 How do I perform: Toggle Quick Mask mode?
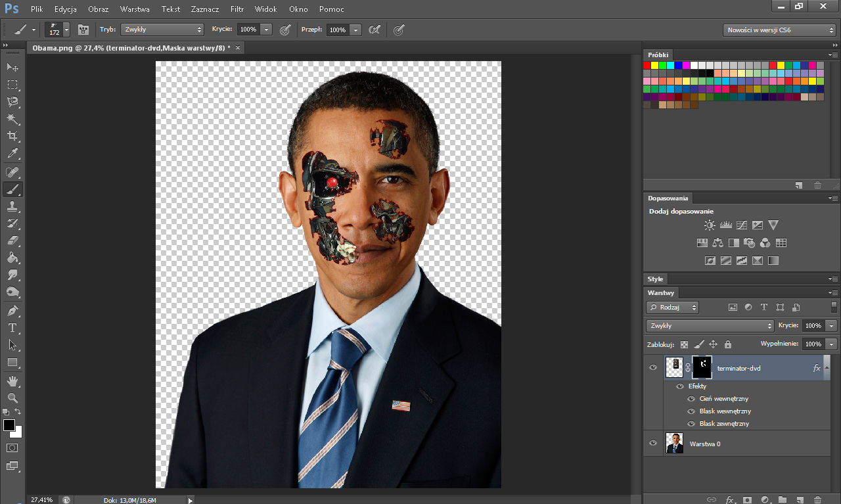tap(12, 447)
